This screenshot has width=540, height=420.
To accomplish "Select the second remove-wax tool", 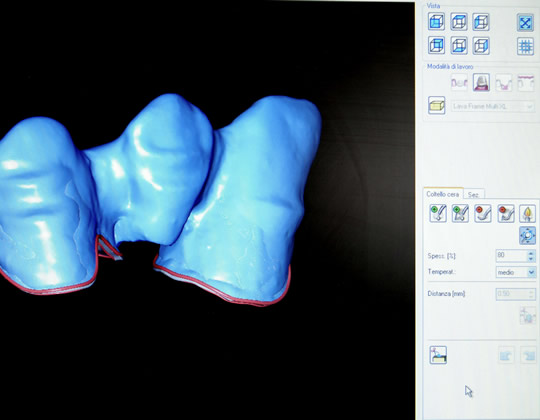I will point(506,213).
